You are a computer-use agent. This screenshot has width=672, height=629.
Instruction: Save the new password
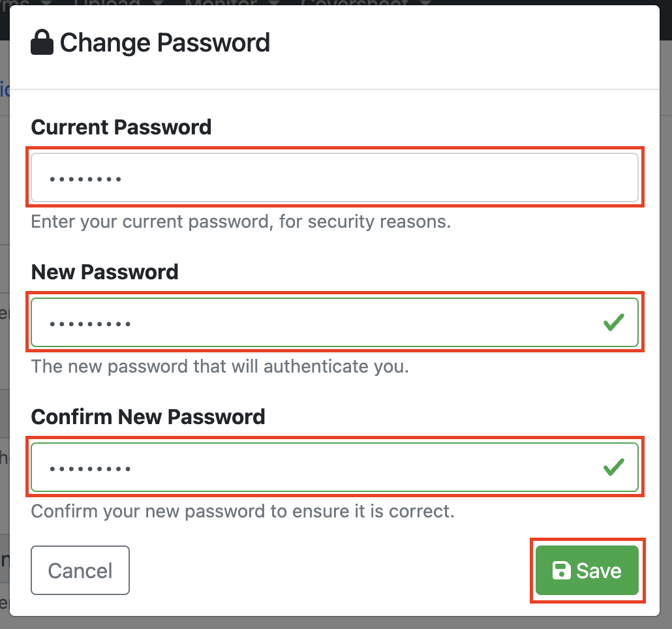[587, 571]
